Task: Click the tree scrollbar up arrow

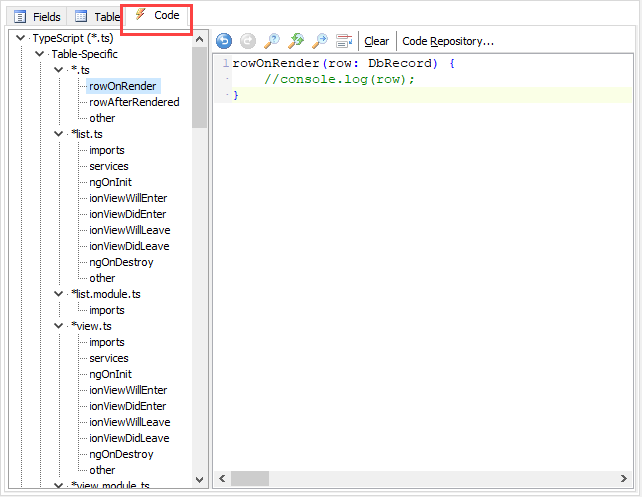Action: [x=199, y=39]
